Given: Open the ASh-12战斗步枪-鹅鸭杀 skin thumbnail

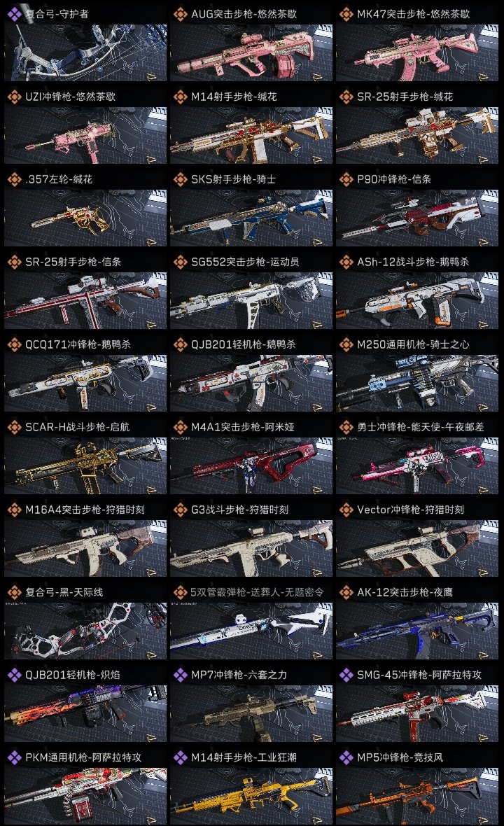Looking at the screenshot, I should coord(417,301).
